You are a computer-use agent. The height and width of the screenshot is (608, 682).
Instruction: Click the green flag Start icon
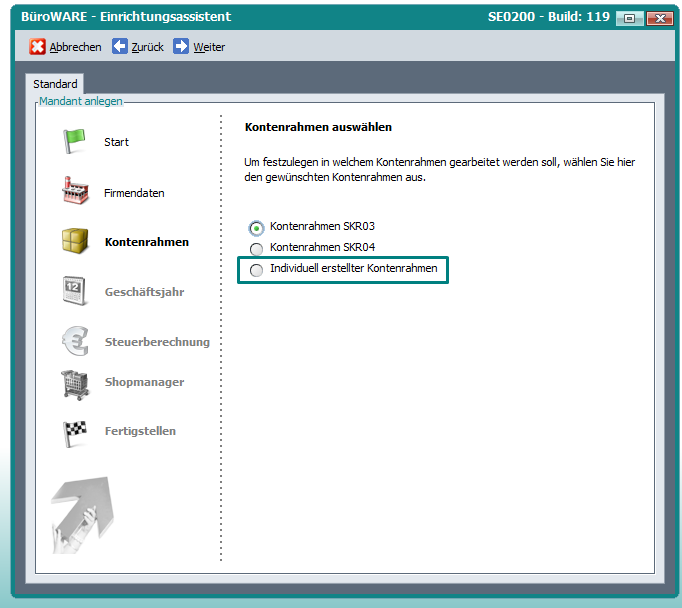point(75,142)
